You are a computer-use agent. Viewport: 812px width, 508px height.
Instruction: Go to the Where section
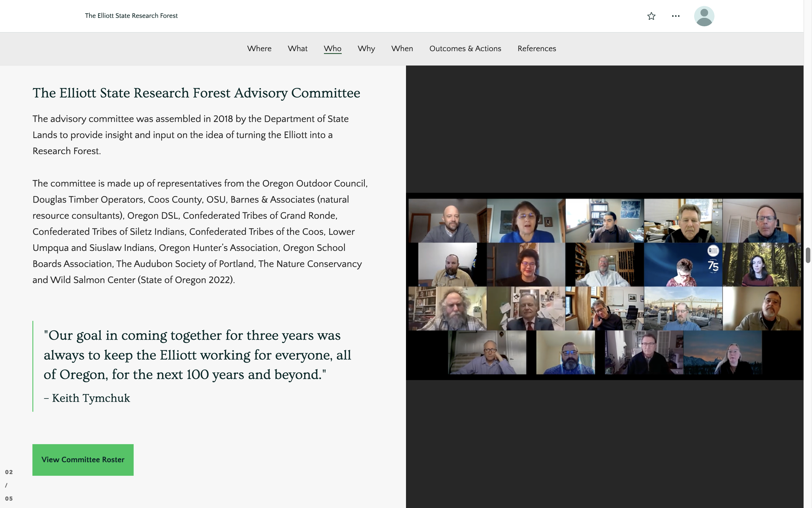(x=259, y=48)
